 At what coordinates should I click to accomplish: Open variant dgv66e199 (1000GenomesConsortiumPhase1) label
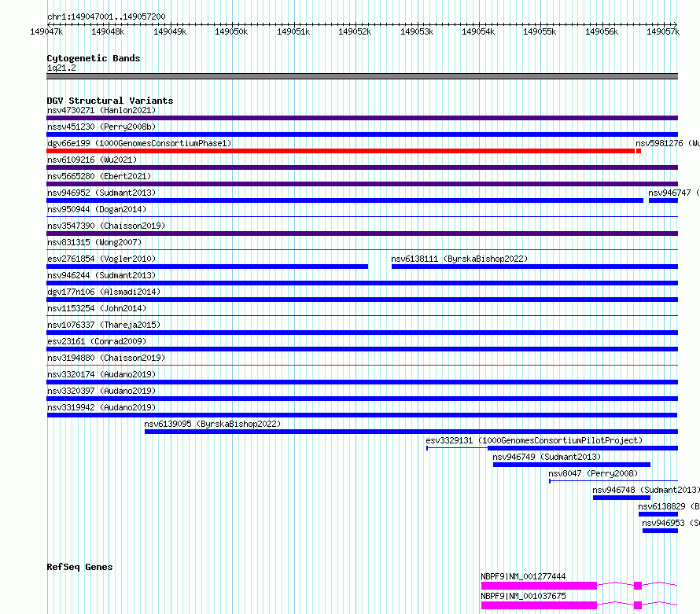139,143
